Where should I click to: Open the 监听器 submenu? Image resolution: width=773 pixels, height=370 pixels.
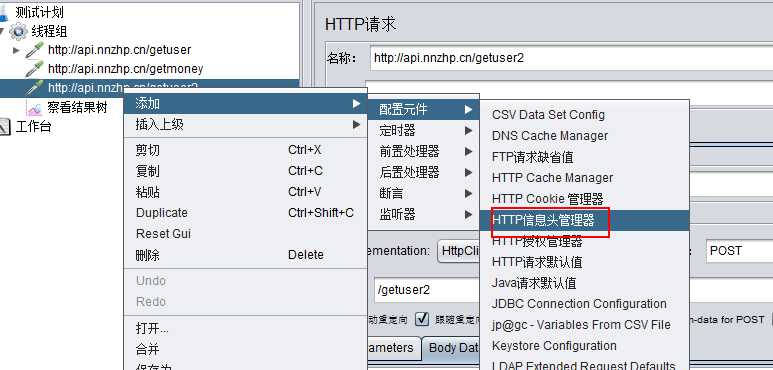pos(423,214)
